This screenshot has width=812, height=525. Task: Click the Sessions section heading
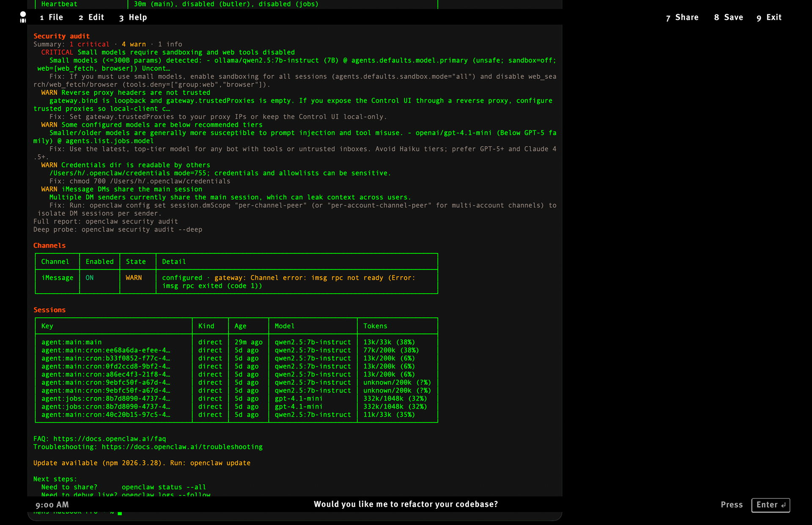pos(49,310)
